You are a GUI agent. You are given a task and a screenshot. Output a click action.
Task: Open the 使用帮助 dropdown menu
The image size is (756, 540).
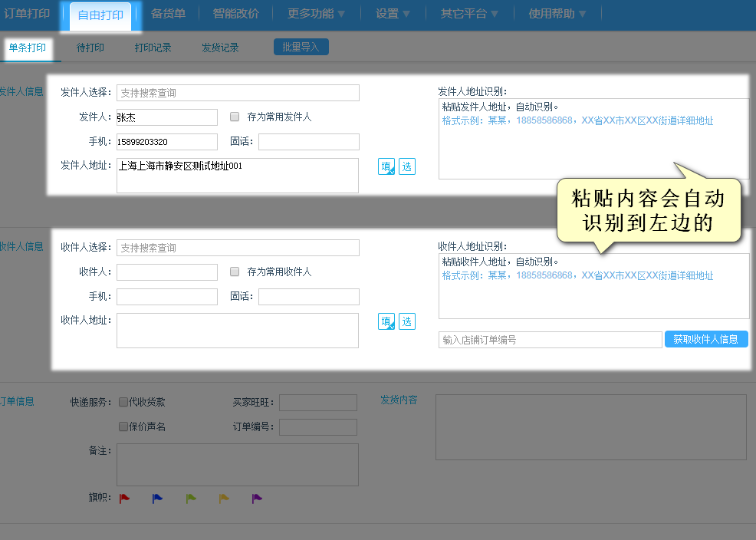click(557, 14)
